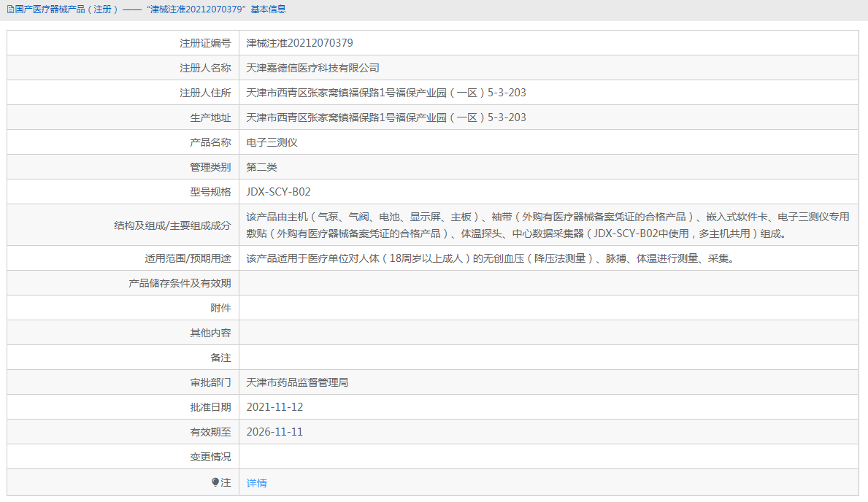Click the 生产地址 address cell
Image resolution: width=868 pixels, height=502 pixels.
385,117
